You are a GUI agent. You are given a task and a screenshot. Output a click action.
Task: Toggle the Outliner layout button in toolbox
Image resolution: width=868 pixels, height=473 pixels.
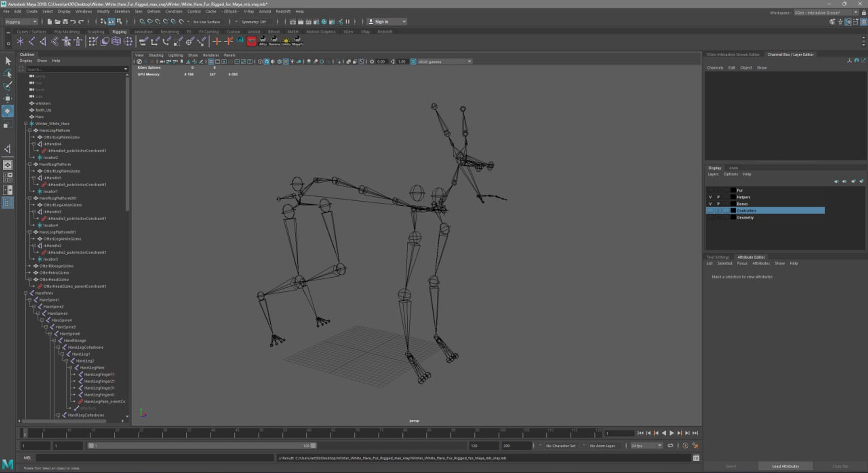click(x=8, y=203)
